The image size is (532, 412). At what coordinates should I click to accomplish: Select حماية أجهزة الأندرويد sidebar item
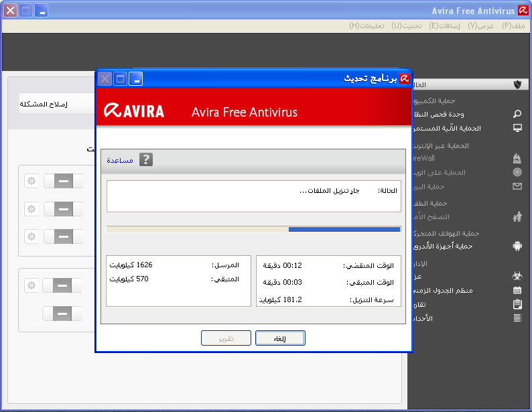(443, 246)
